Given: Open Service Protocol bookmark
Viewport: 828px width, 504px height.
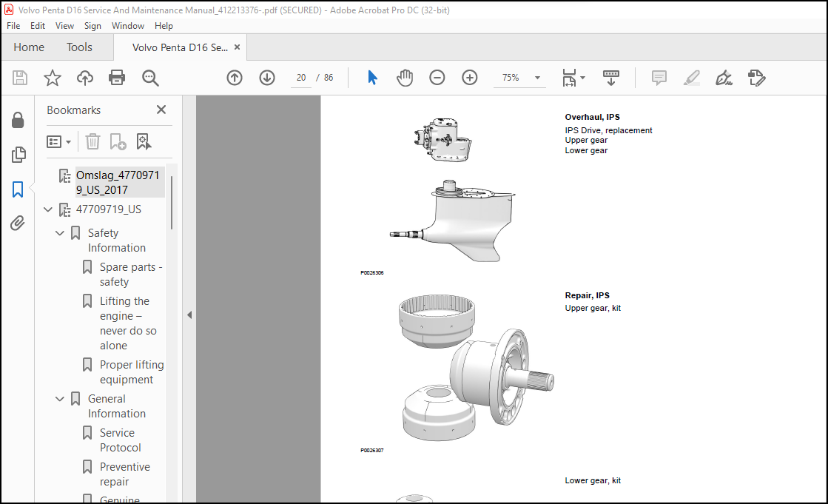Looking at the screenshot, I should [121, 440].
